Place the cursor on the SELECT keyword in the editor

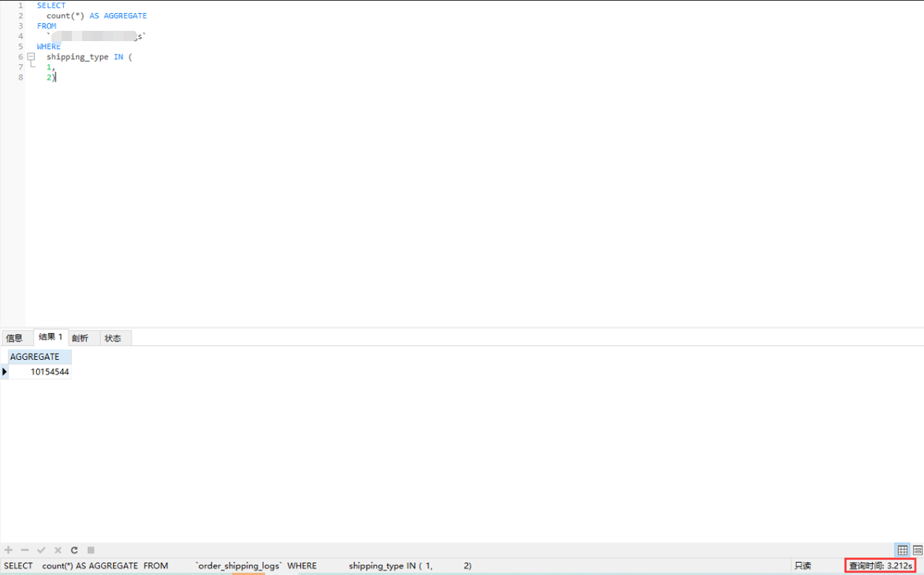[51, 5]
